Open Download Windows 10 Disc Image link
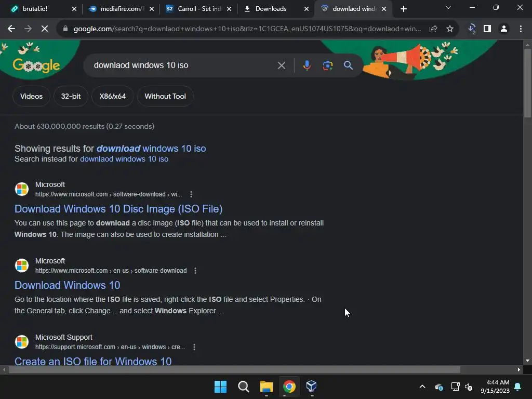This screenshot has width=532, height=399. pyautogui.click(x=118, y=209)
